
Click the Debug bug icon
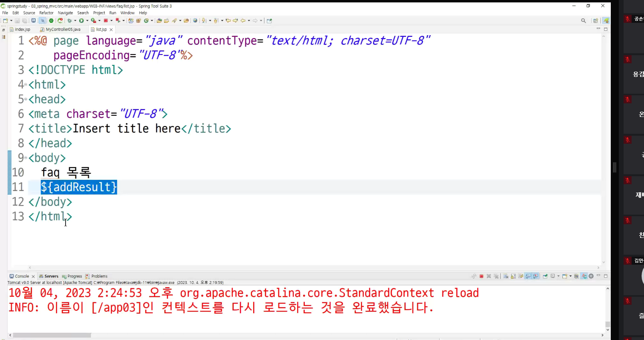(70, 20)
